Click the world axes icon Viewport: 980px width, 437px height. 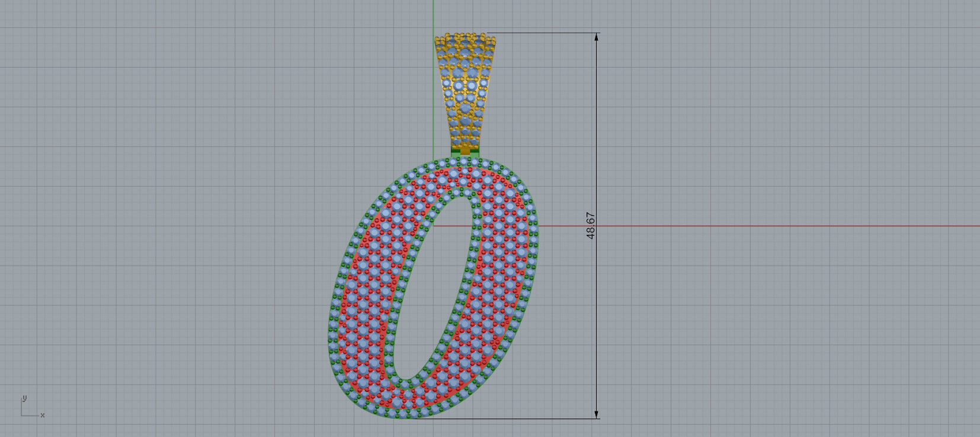click(33, 407)
